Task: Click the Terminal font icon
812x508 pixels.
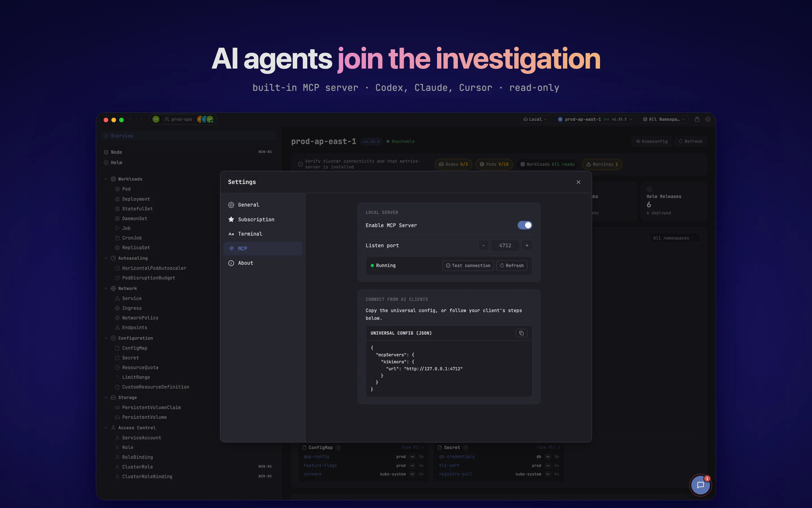Action: click(x=231, y=234)
